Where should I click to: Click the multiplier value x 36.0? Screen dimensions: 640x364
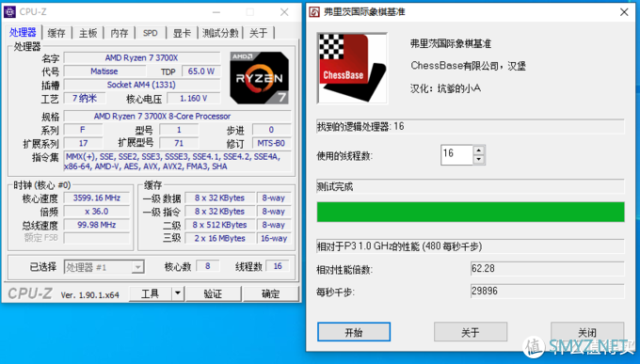coord(97,212)
